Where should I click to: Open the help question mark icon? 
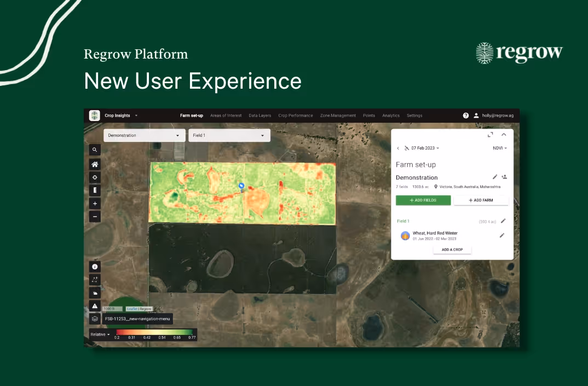pyautogui.click(x=466, y=116)
